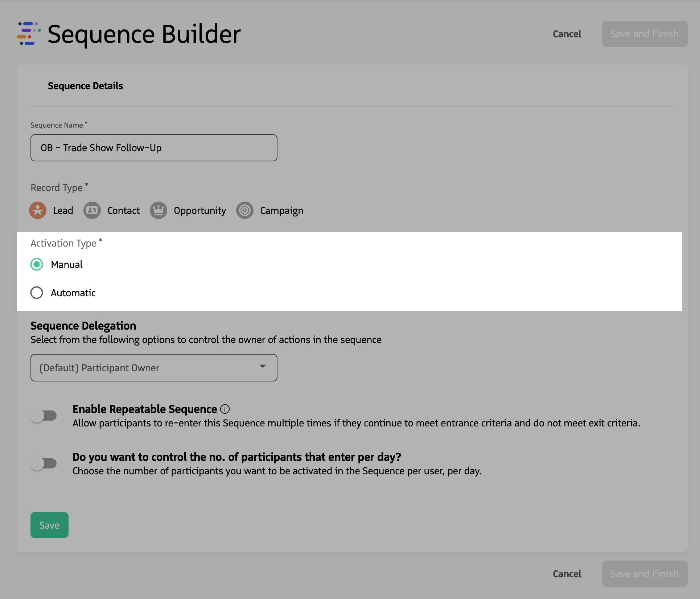The image size is (700, 599).
Task: Click the green Save button
Action: [49, 525]
